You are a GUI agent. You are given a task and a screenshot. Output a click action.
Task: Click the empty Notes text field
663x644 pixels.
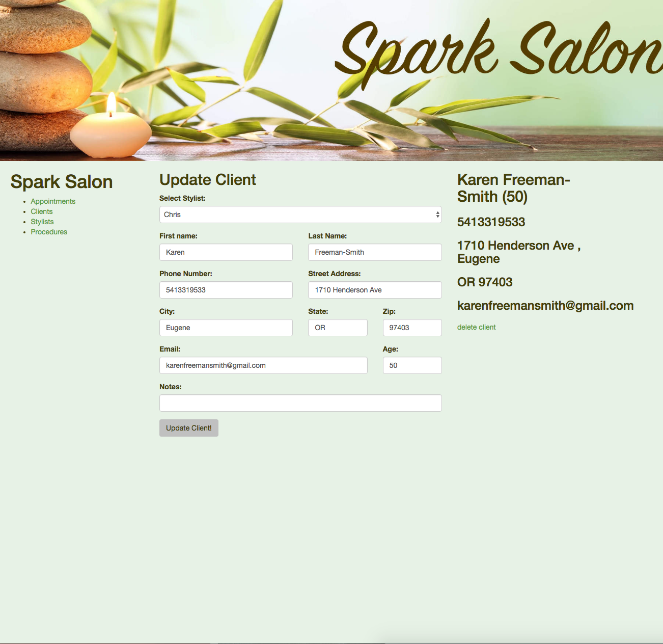[300, 403]
